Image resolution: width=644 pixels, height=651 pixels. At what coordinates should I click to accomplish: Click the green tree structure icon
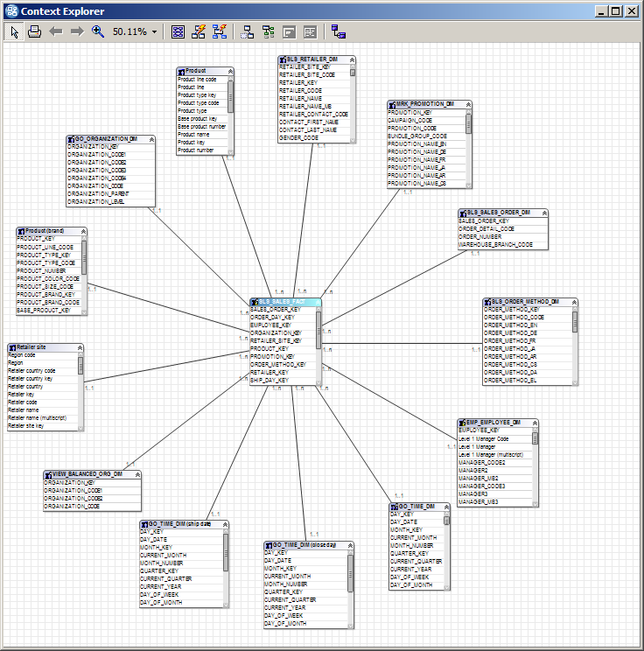(269, 32)
